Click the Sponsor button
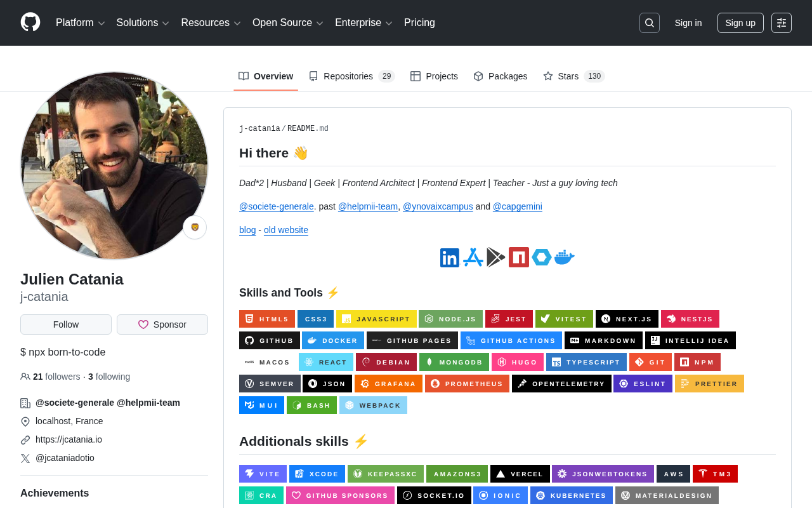812x508 pixels. [162, 324]
